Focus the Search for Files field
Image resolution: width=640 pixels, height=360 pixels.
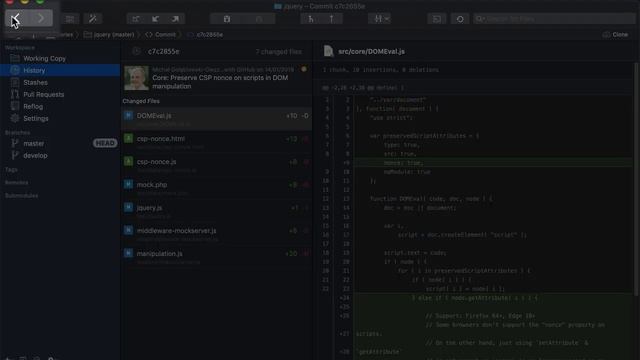554,19
